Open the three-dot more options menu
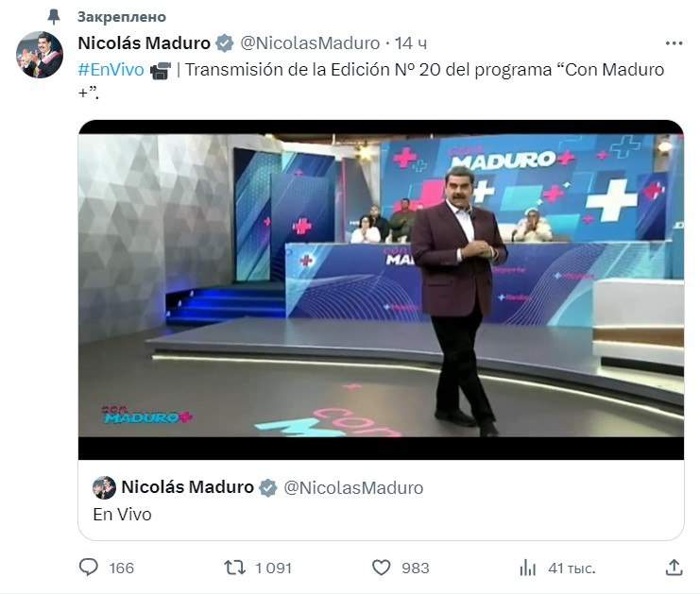 pyautogui.click(x=674, y=43)
